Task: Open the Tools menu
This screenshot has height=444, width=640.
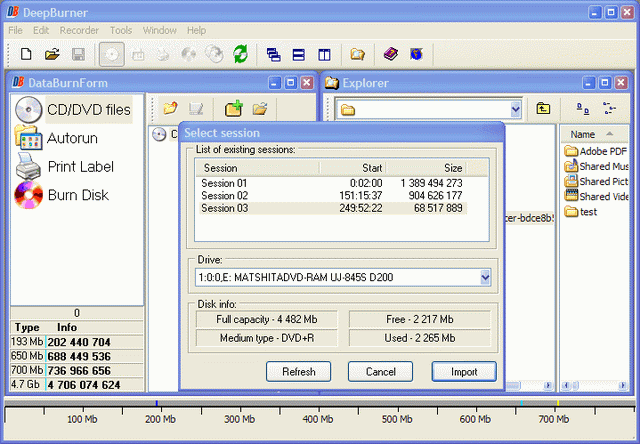Action: [121, 31]
